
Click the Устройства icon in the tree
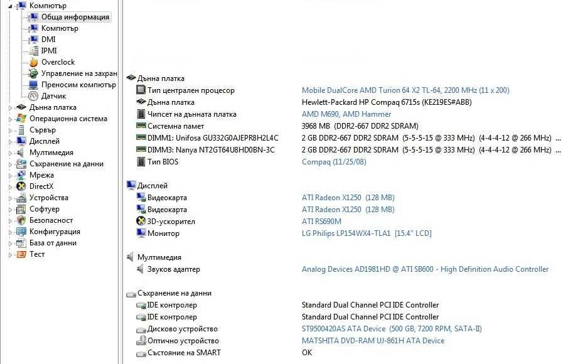coord(21,198)
